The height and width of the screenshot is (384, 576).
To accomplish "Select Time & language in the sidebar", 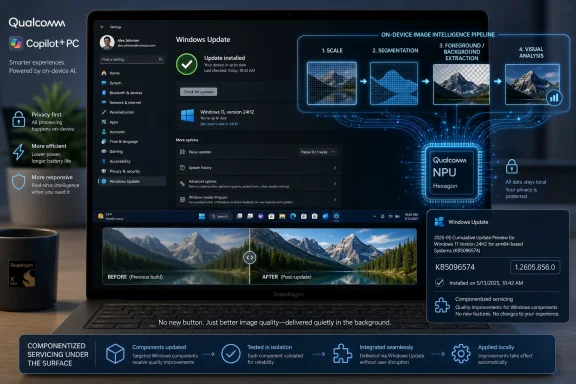I will click(132, 141).
